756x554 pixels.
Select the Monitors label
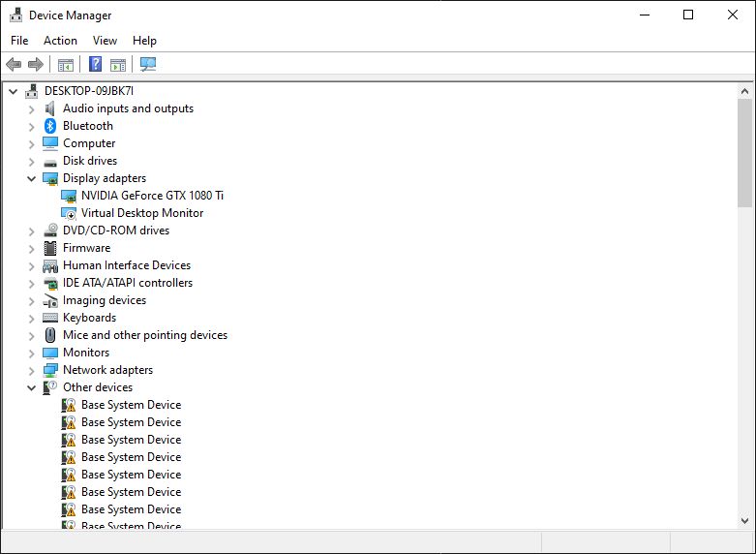(x=86, y=353)
